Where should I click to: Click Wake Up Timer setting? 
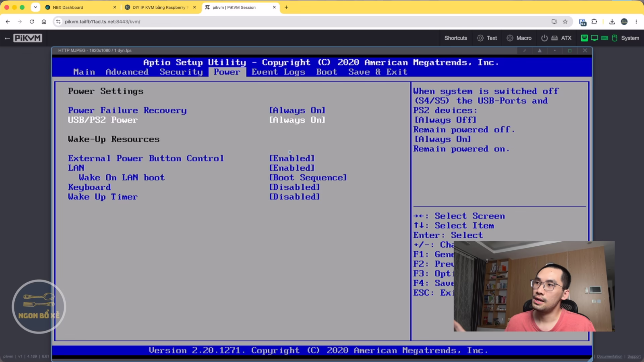click(103, 197)
